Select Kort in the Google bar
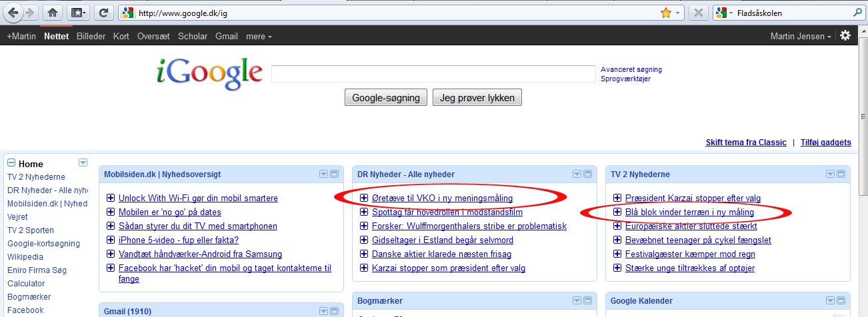868x317 pixels. [121, 37]
